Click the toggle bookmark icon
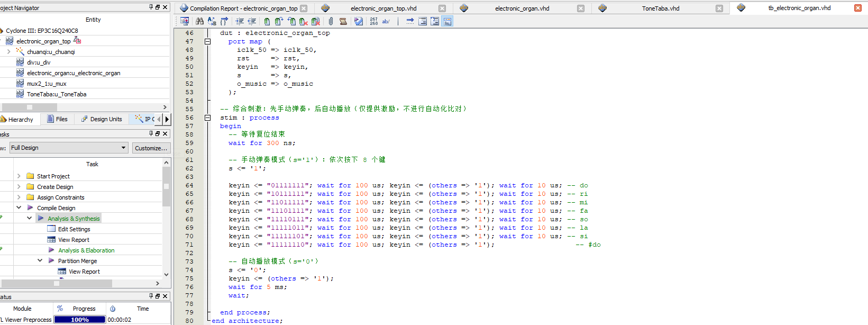The height and width of the screenshot is (325, 868). (267, 21)
